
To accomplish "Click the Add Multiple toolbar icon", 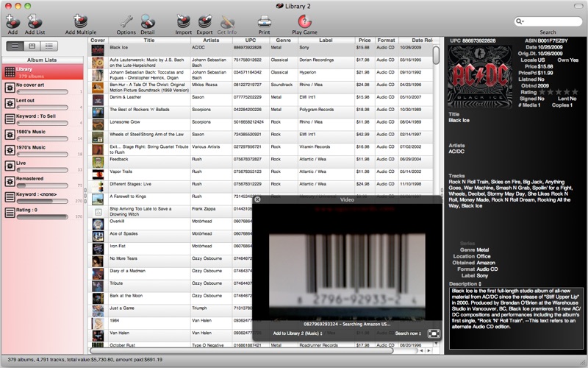I will (x=81, y=22).
